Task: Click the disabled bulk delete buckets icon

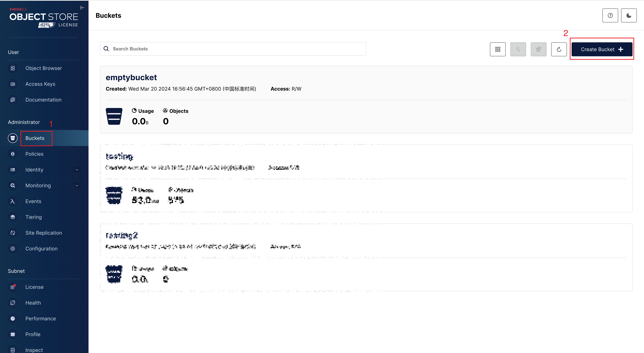Action: click(538, 49)
